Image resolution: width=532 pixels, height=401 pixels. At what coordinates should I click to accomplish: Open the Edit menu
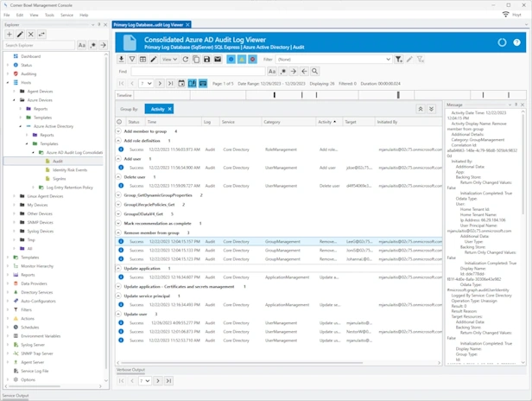pyautogui.click(x=20, y=15)
